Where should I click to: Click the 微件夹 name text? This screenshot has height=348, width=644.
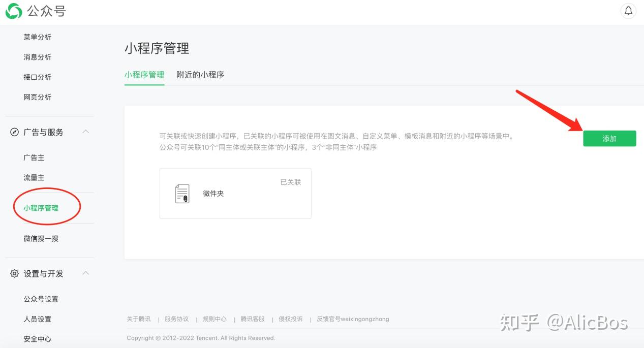(213, 194)
